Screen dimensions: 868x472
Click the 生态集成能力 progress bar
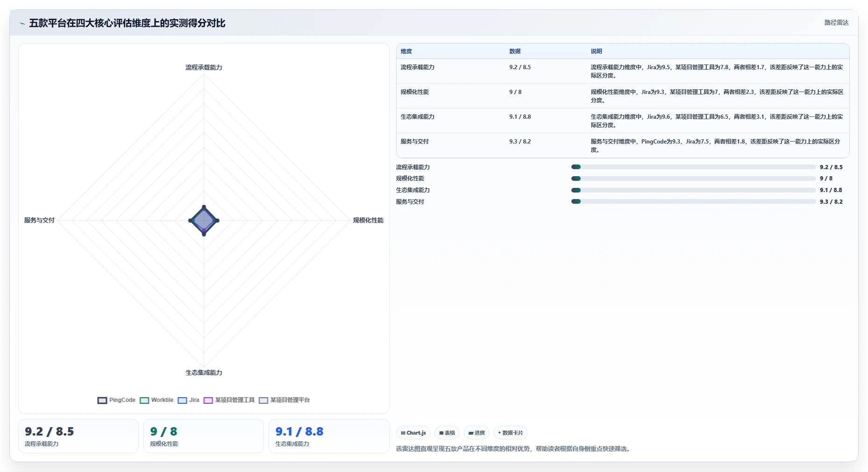(x=693, y=190)
